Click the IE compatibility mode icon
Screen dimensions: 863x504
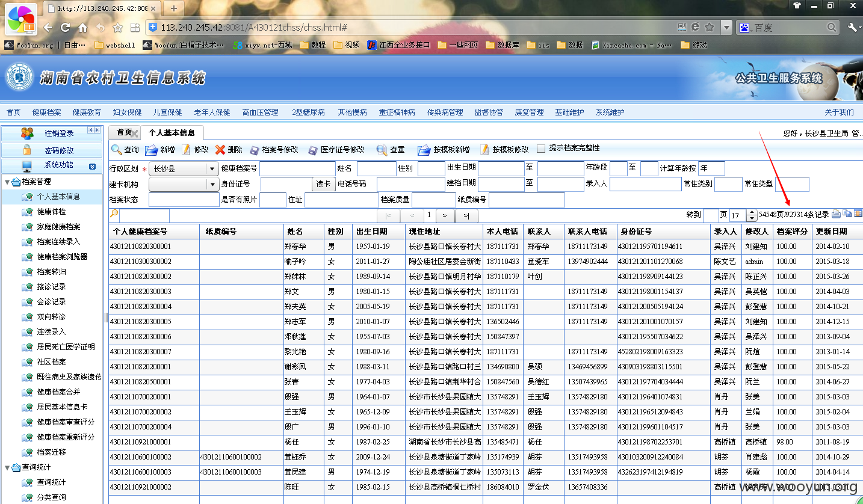[x=696, y=27]
